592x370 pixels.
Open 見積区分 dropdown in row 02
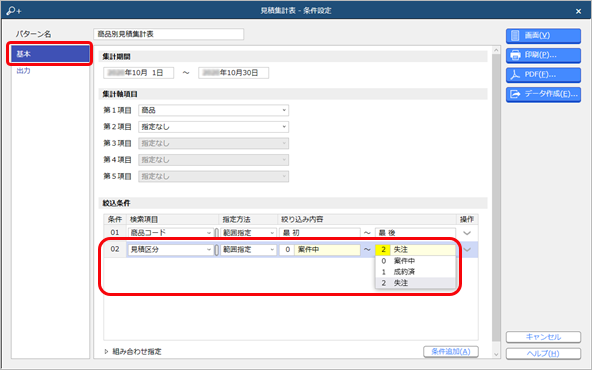coord(170,250)
